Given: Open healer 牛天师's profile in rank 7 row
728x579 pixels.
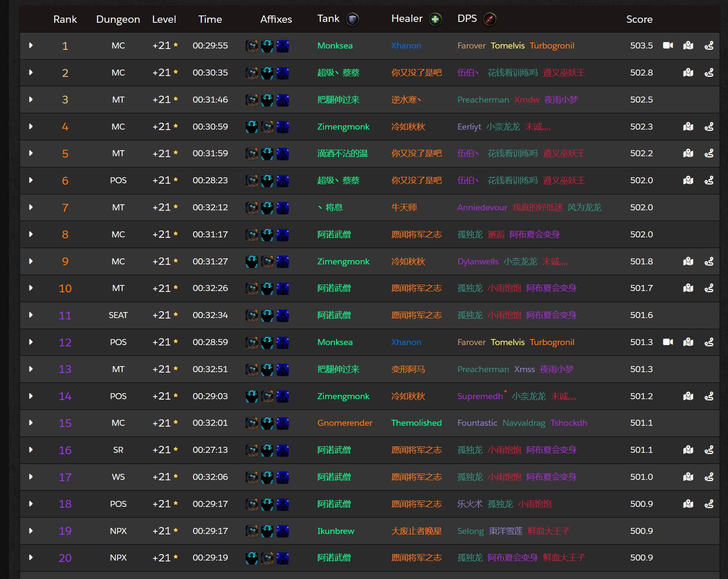Looking at the screenshot, I should tap(404, 207).
